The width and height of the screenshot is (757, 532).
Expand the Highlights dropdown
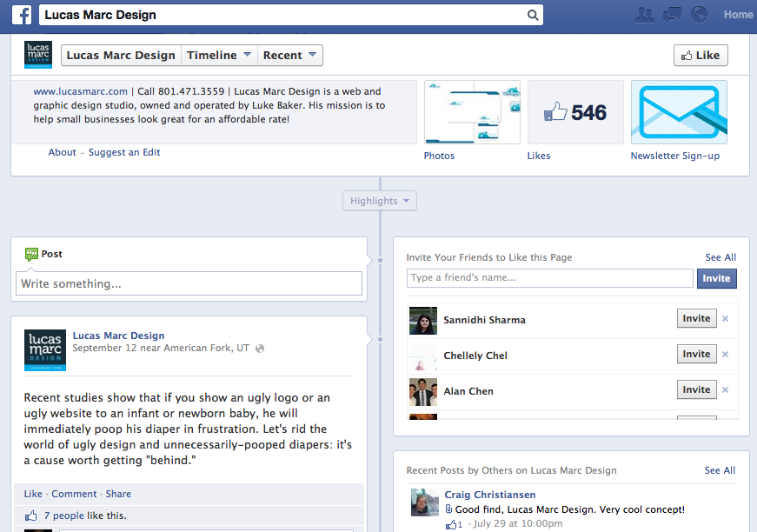[380, 201]
